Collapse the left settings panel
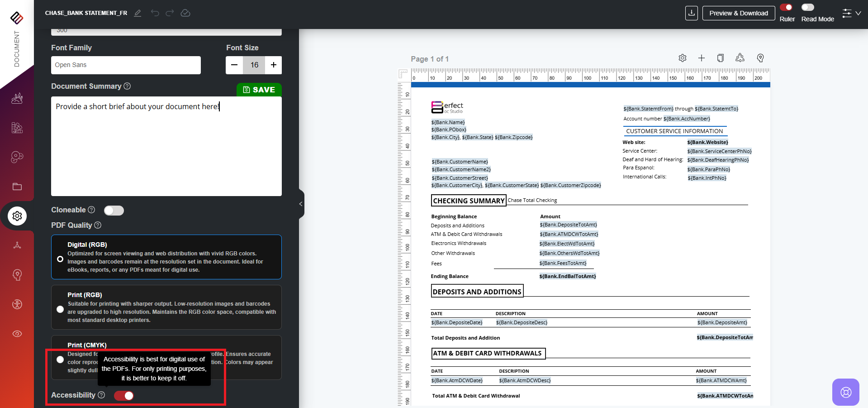This screenshot has height=408, width=868. point(301,204)
